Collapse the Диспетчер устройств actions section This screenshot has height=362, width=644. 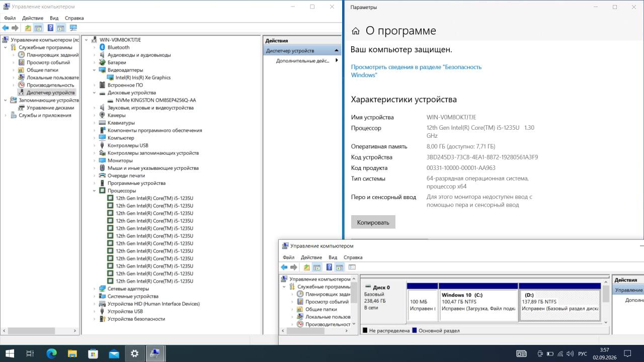click(337, 50)
